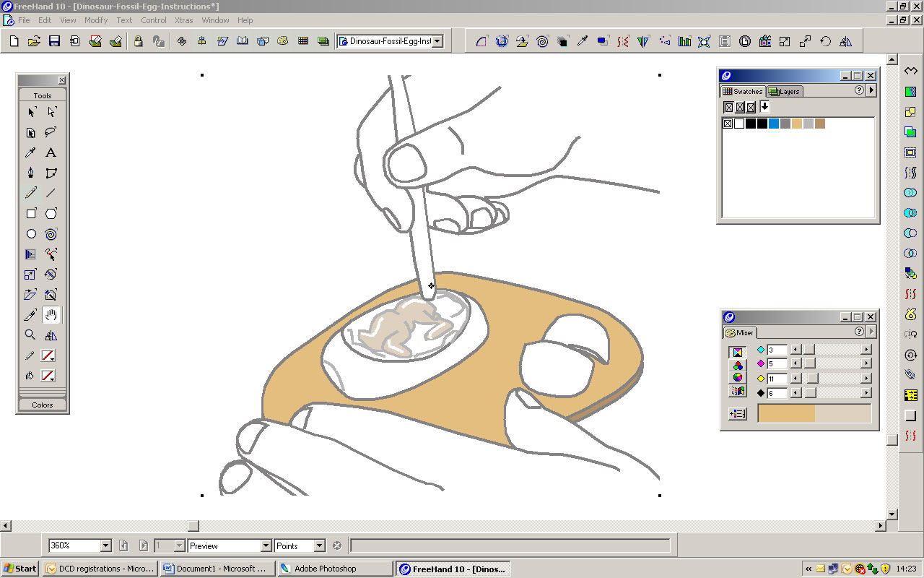Open the Swatches panel options arrow
The image size is (924, 578).
click(872, 91)
